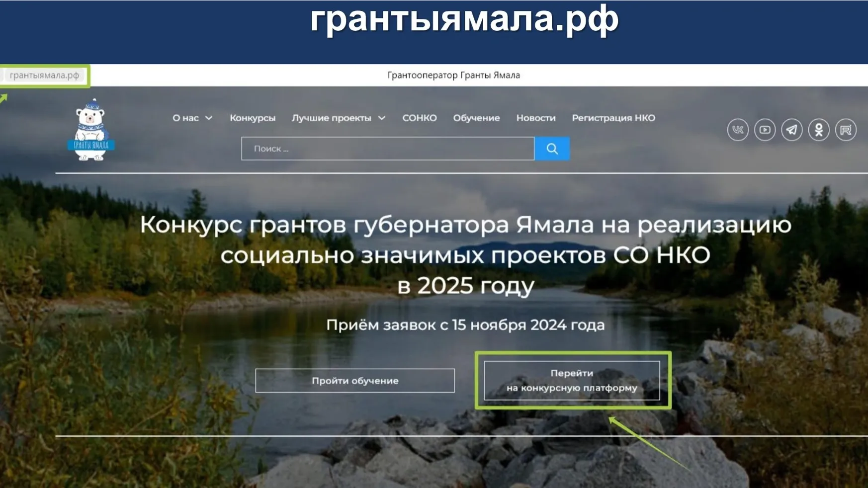Open the СОНКО menu item

pyautogui.click(x=420, y=118)
